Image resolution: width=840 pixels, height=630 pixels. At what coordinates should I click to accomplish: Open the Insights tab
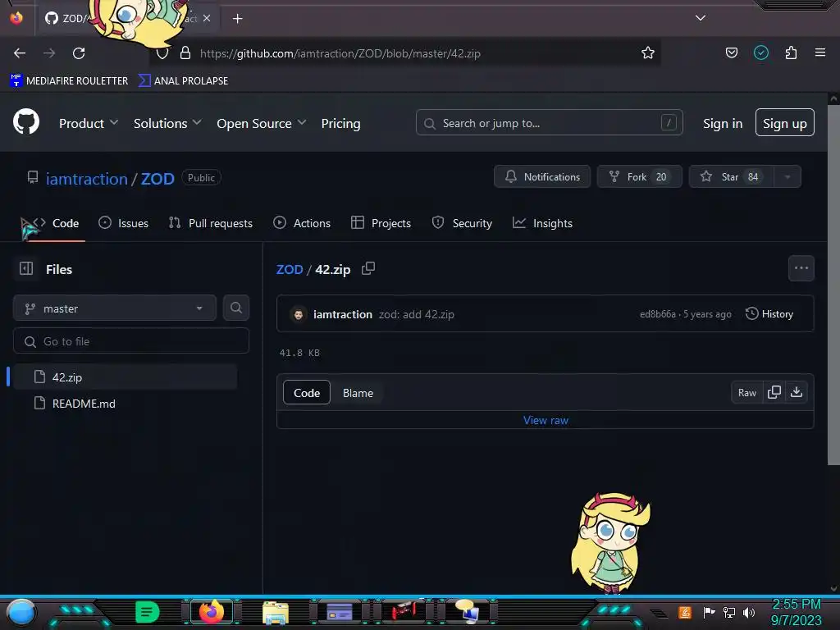(542, 223)
